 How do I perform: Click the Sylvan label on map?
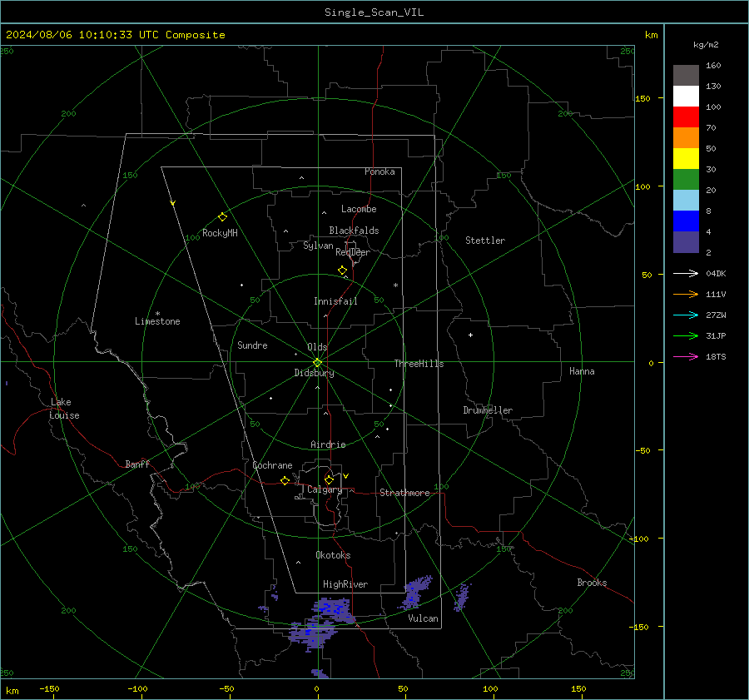(x=318, y=246)
